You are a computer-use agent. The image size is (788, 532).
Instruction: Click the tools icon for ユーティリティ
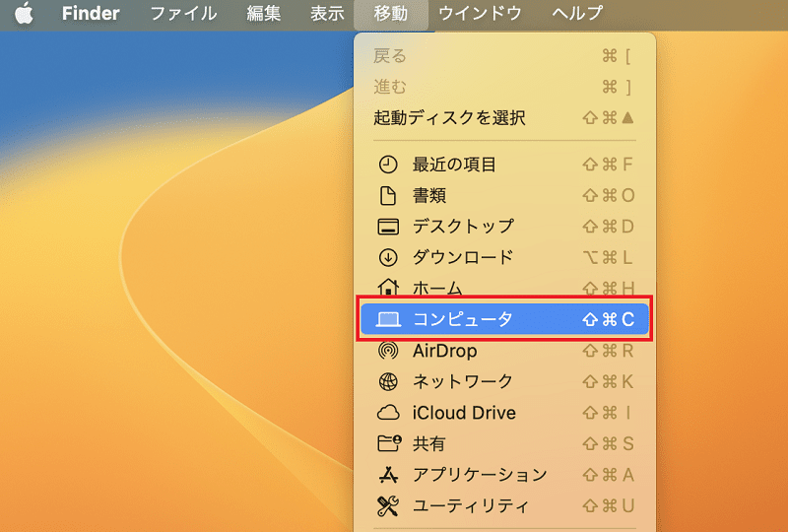[388, 505]
